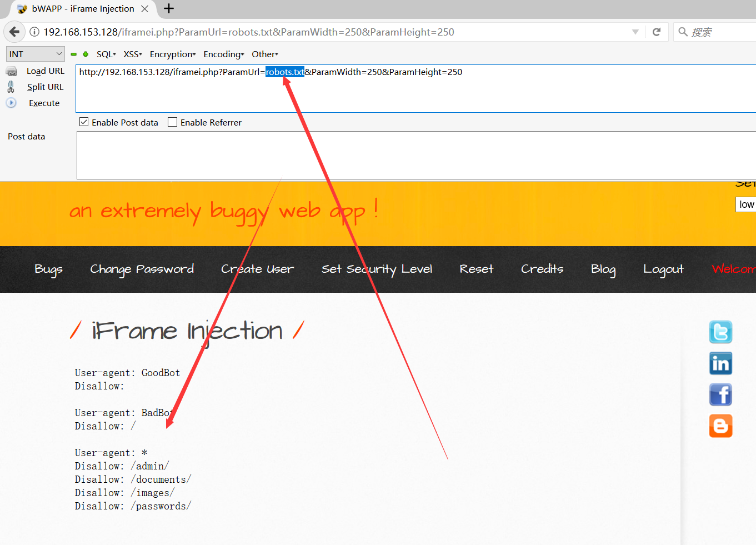756x545 pixels.
Task: Toggle the Enable Referrer checkbox
Action: coord(173,122)
